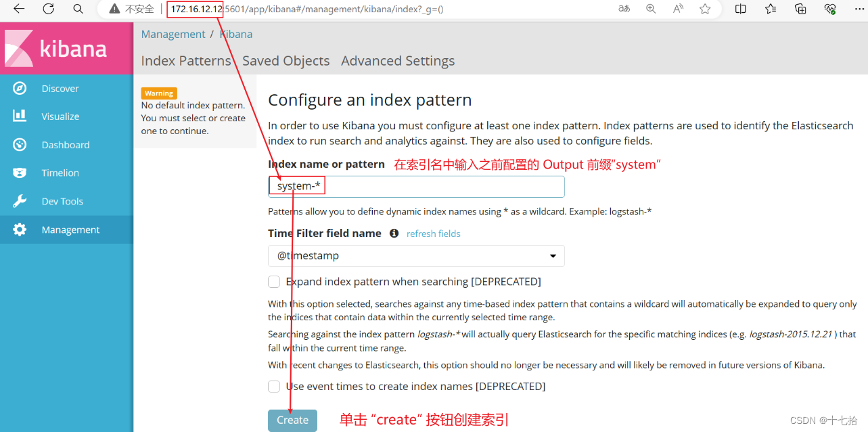Image resolution: width=868 pixels, height=432 pixels.
Task: Open Dashboard in the sidebar
Action: (x=66, y=145)
